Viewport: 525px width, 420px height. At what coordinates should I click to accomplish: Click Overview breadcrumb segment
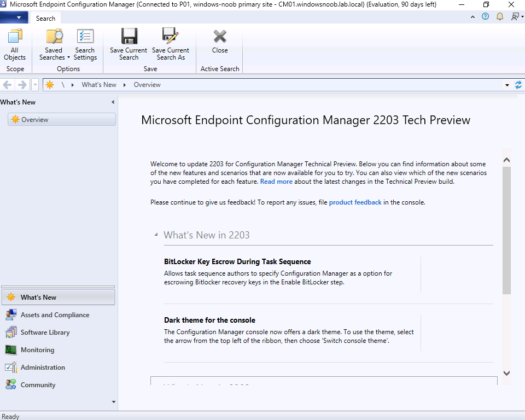click(x=147, y=85)
